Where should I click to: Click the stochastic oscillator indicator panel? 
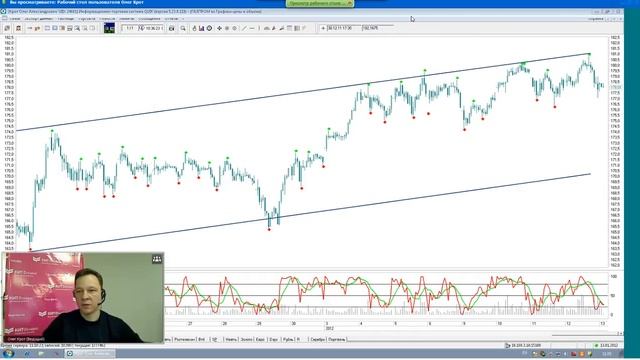tap(386, 295)
